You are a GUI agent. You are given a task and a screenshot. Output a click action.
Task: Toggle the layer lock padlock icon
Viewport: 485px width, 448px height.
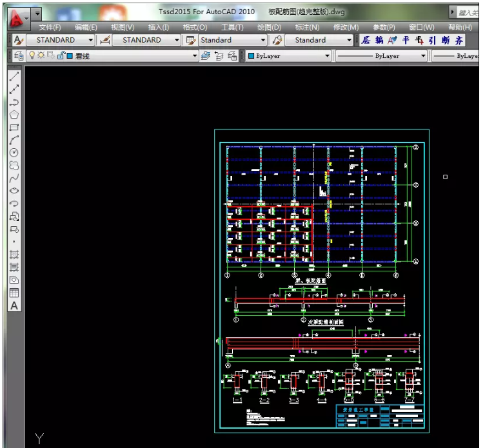tap(60, 56)
